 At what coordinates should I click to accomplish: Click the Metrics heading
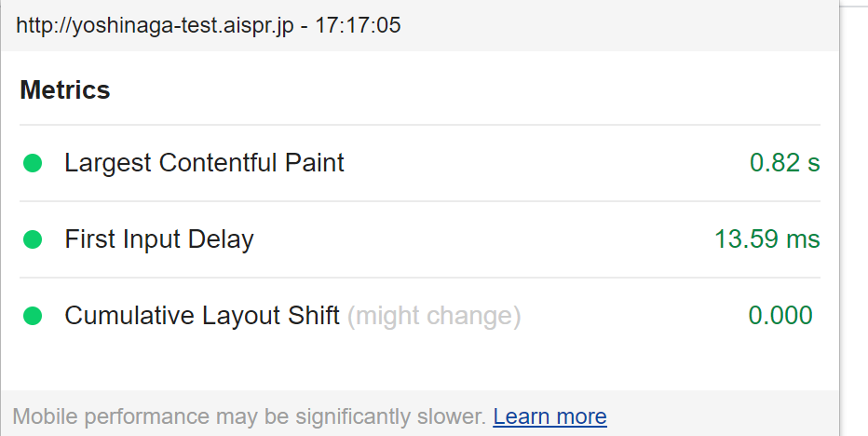tap(65, 90)
